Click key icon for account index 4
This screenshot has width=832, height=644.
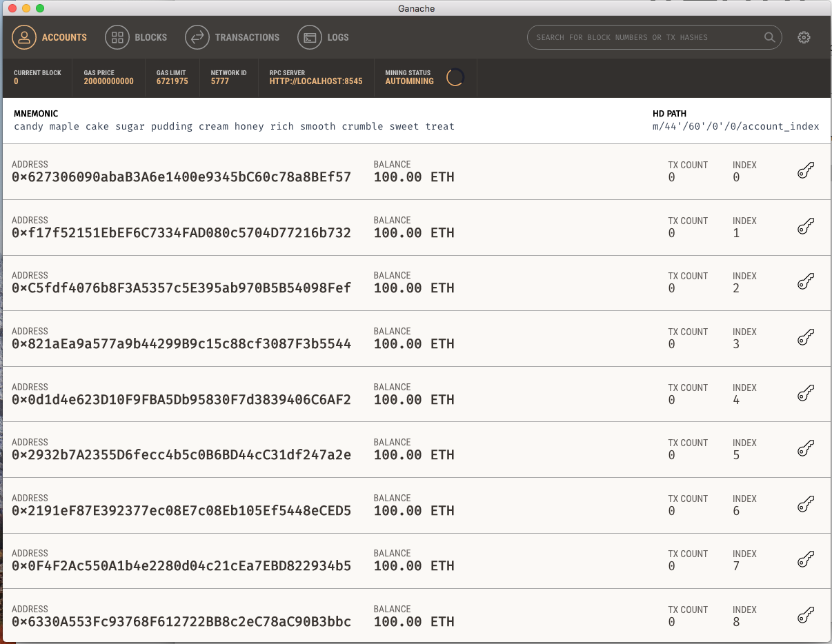pyautogui.click(x=805, y=394)
